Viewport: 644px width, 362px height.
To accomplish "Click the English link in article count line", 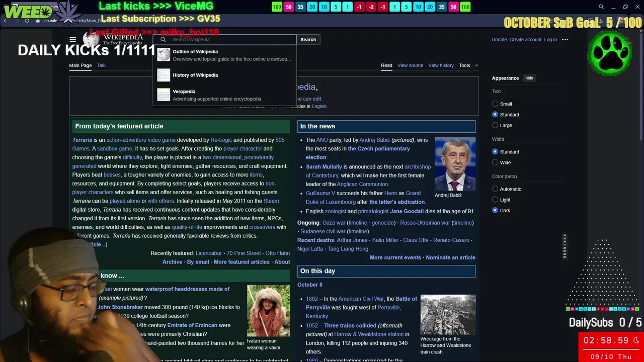I will 319,107.
